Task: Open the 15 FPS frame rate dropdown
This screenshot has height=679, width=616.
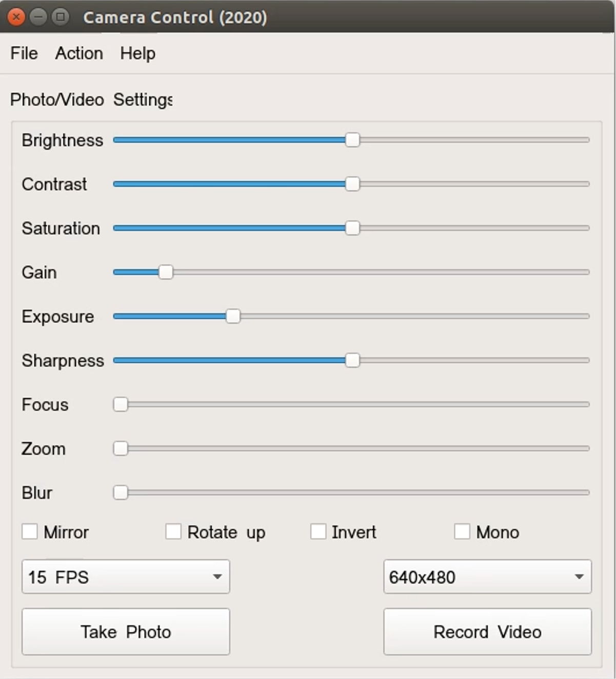Action: [x=126, y=577]
